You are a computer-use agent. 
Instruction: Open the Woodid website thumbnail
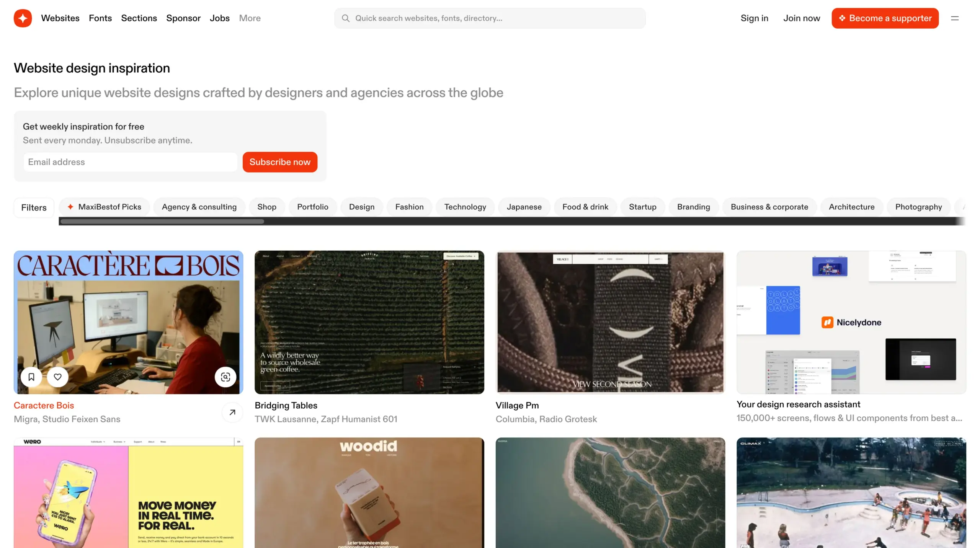(x=369, y=493)
